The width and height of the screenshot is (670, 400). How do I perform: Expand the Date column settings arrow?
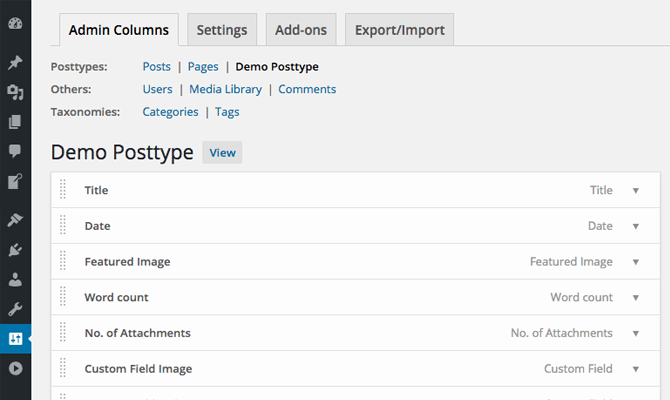click(636, 226)
